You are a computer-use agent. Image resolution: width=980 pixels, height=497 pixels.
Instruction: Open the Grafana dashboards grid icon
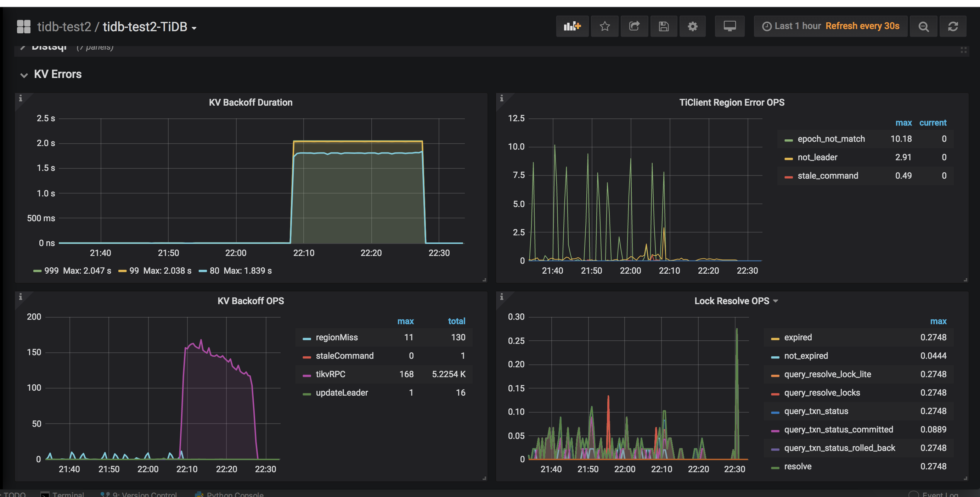24,27
